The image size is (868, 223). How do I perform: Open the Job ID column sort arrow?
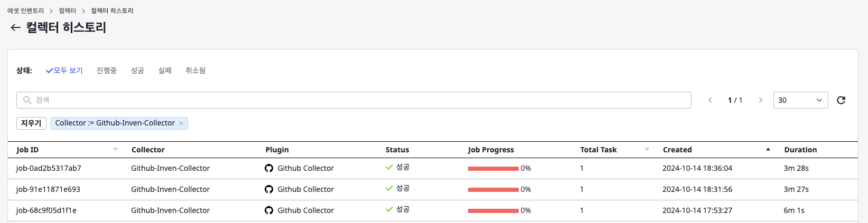tap(116, 150)
